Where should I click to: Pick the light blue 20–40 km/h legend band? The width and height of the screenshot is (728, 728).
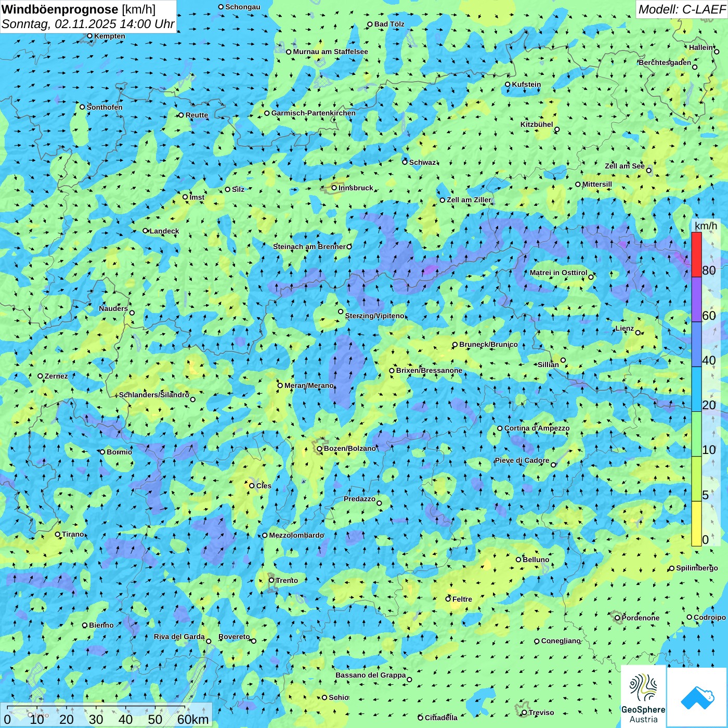(696, 389)
